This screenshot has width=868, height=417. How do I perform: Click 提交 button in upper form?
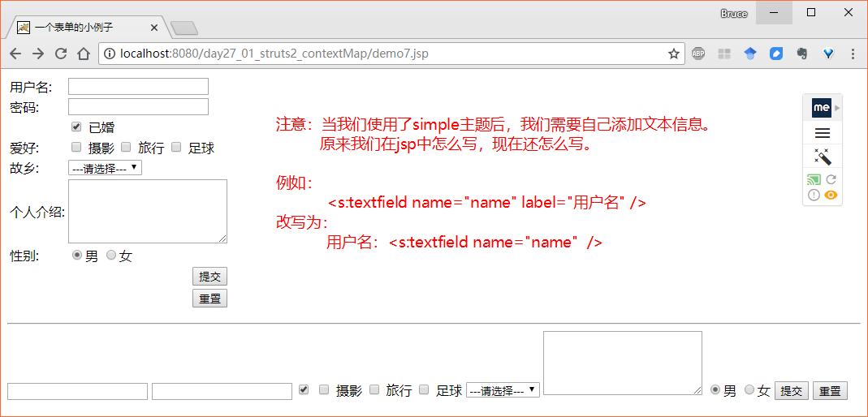tap(209, 277)
